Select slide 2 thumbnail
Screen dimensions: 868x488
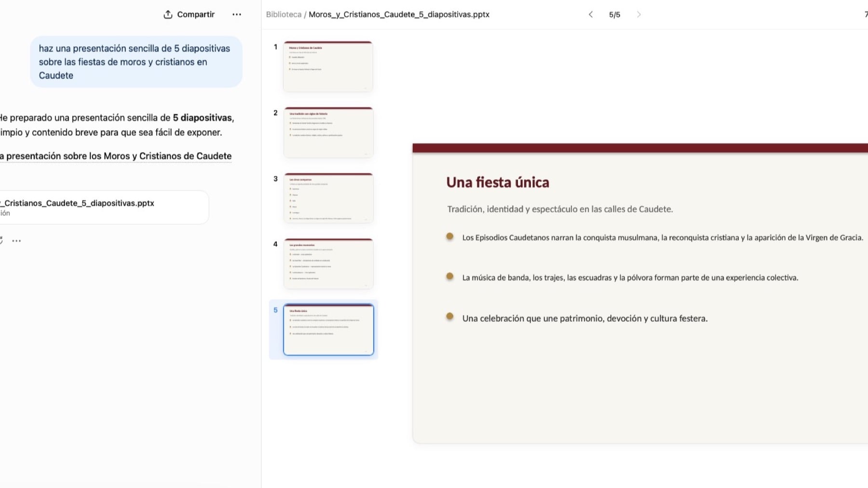click(328, 132)
